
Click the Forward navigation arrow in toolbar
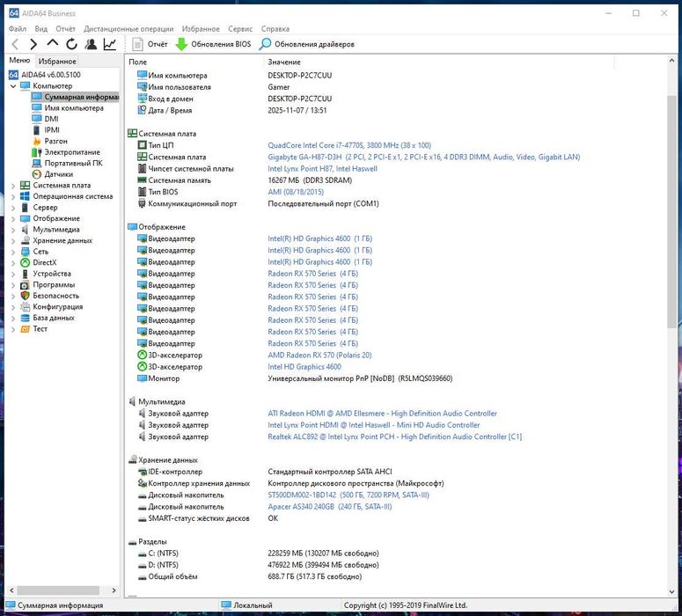tap(33, 44)
